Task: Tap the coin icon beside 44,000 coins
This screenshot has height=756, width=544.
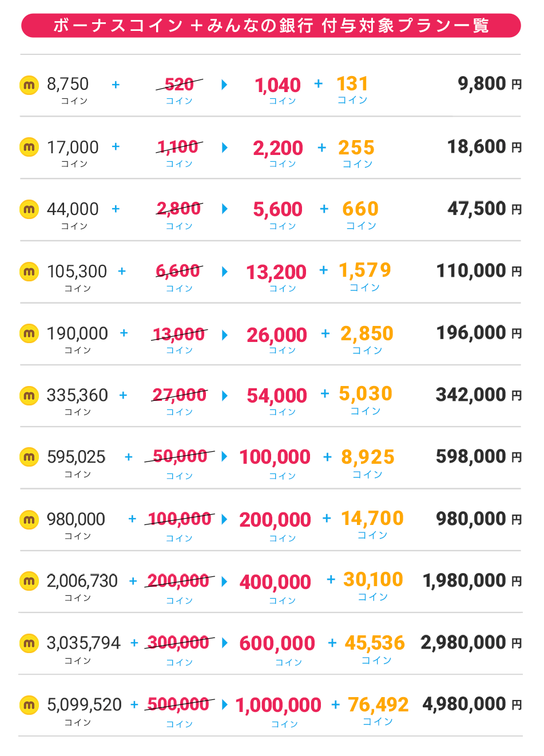Action: coord(29,209)
